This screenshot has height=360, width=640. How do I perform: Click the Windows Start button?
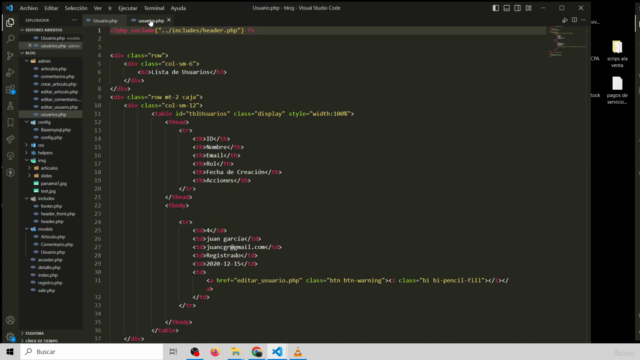coord(10,351)
